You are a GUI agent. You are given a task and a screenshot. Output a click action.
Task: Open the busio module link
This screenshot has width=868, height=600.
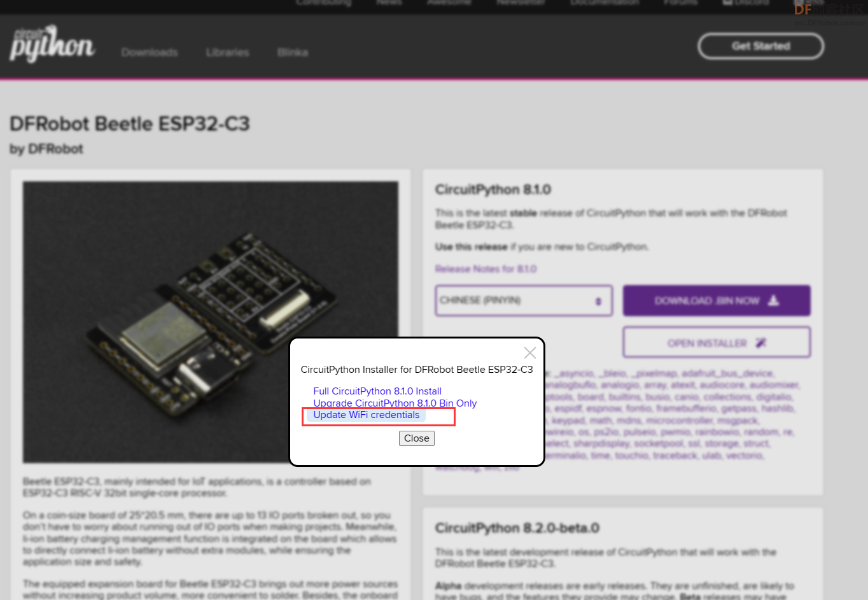pos(657,397)
